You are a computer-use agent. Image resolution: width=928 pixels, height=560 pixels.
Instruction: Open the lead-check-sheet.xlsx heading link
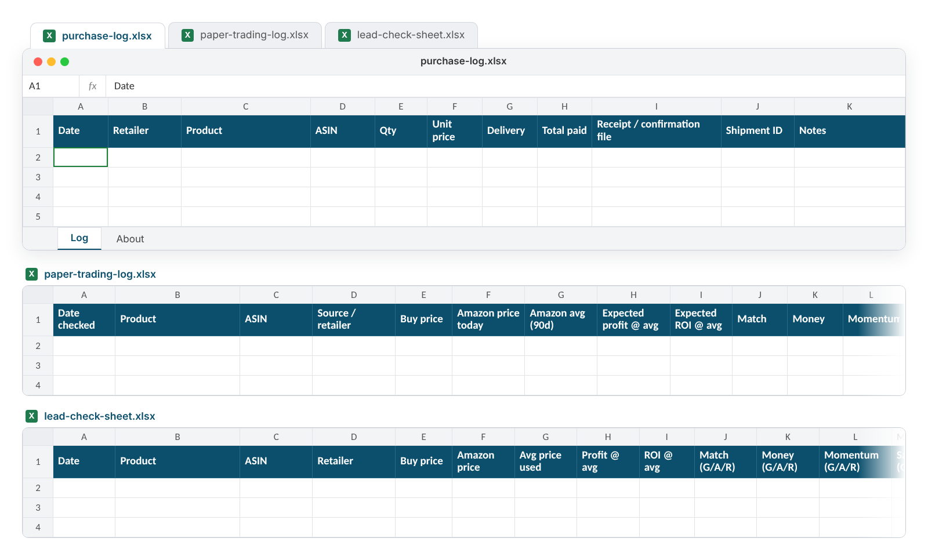point(99,416)
